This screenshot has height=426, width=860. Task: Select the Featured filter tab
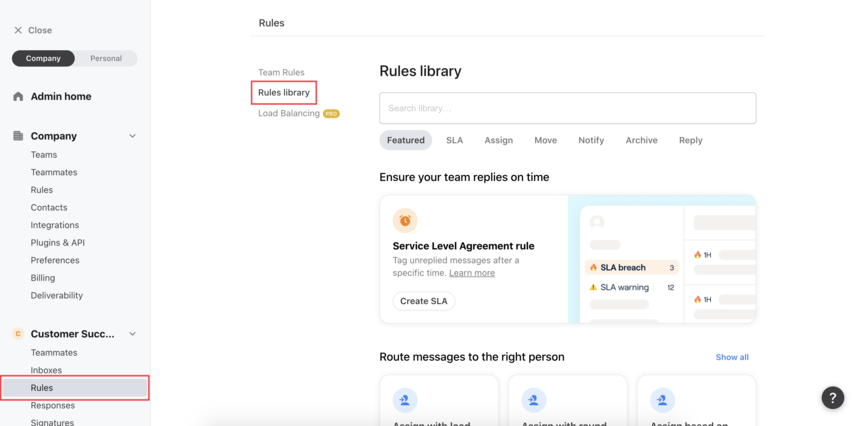coord(406,140)
